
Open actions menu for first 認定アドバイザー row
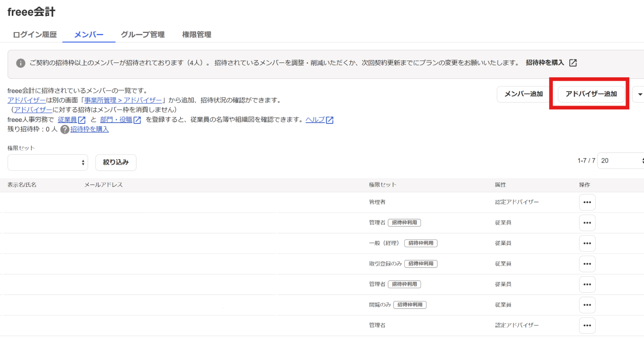tap(587, 202)
